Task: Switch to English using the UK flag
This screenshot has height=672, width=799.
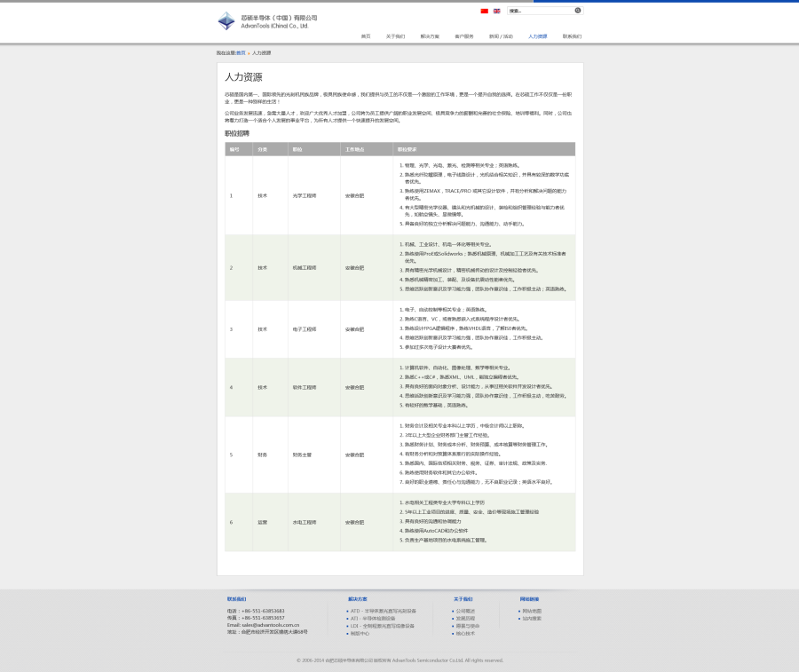Action: [496, 11]
